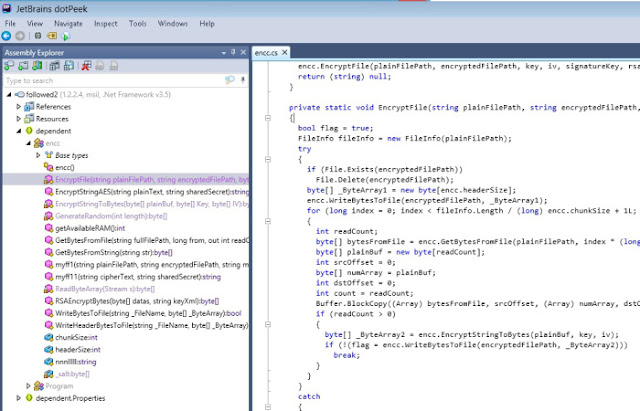Click the assembly list open icon
Screen dimensions: 640x411
pyautogui.click(x=55, y=65)
